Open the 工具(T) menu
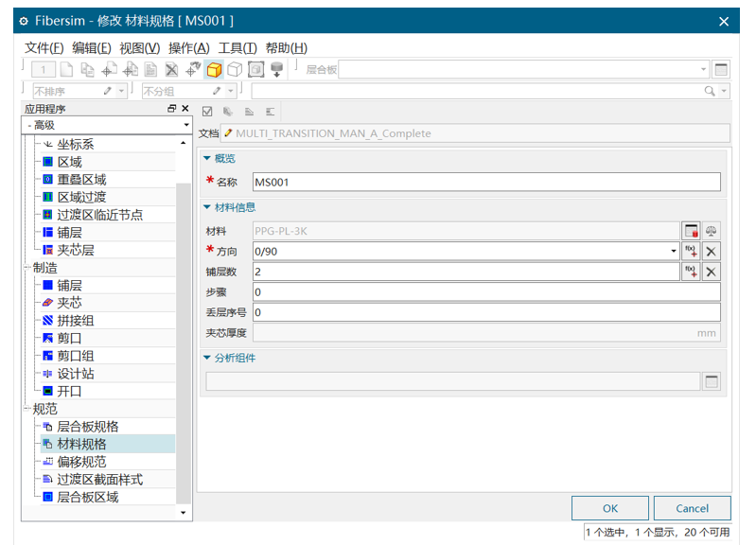Screen dimensions: 756x545 [237, 47]
